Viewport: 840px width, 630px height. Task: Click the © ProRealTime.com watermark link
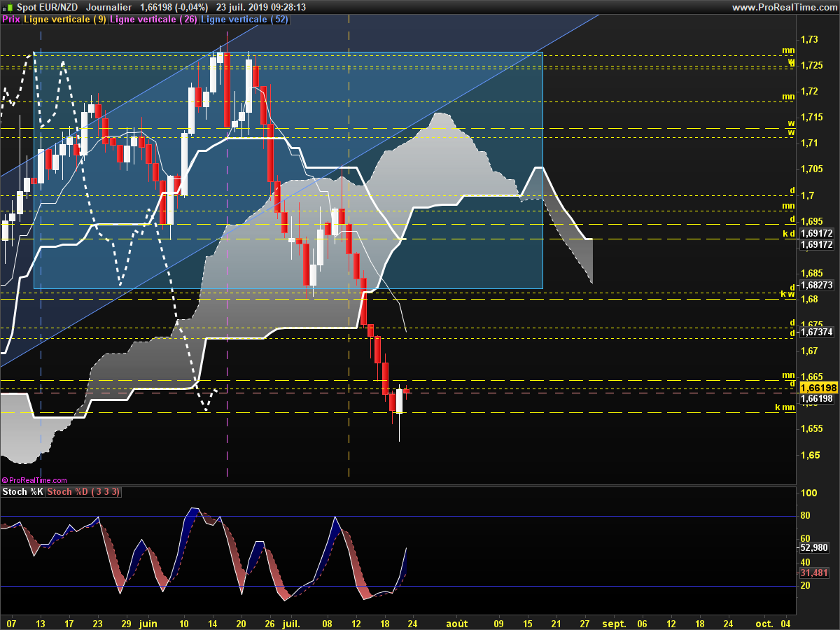coord(34,480)
